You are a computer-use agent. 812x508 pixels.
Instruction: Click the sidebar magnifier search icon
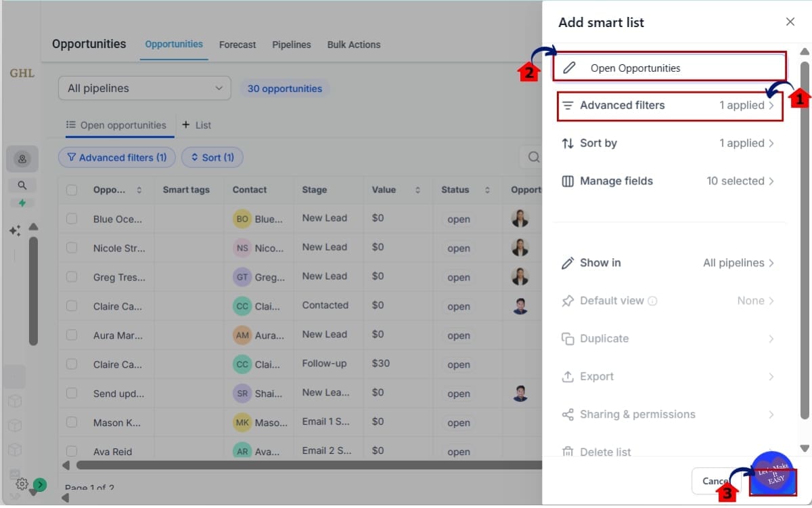tap(22, 185)
